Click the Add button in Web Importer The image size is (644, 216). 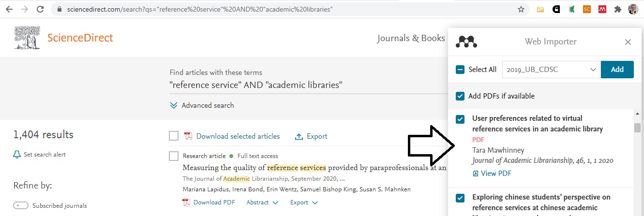[x=617, y=70]
